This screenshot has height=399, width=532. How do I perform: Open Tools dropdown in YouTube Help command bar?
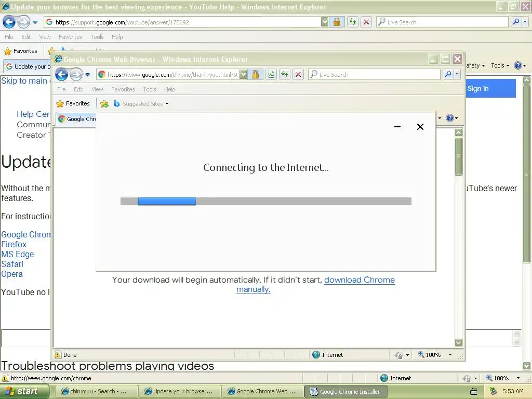(x=500, y=65)
